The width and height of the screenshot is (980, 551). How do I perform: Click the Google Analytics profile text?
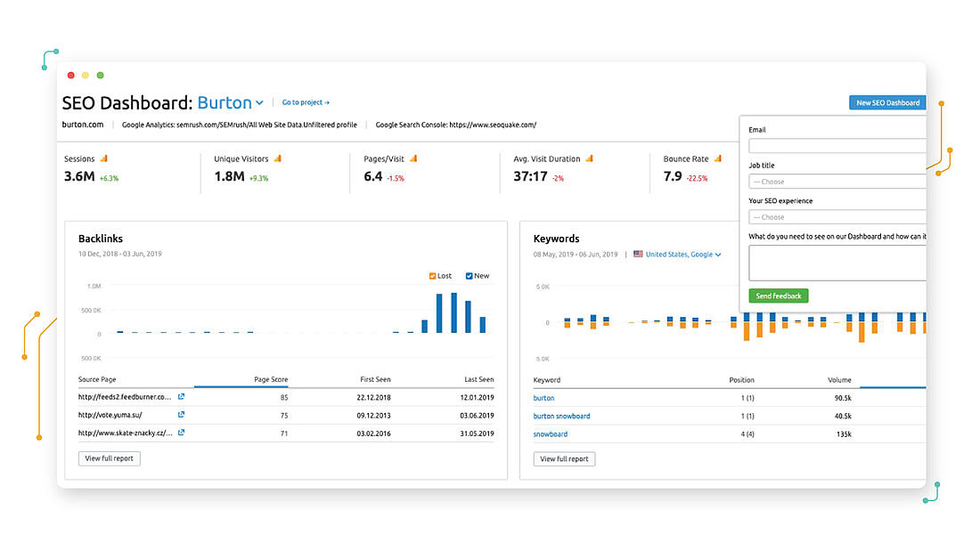coord(240,125)
